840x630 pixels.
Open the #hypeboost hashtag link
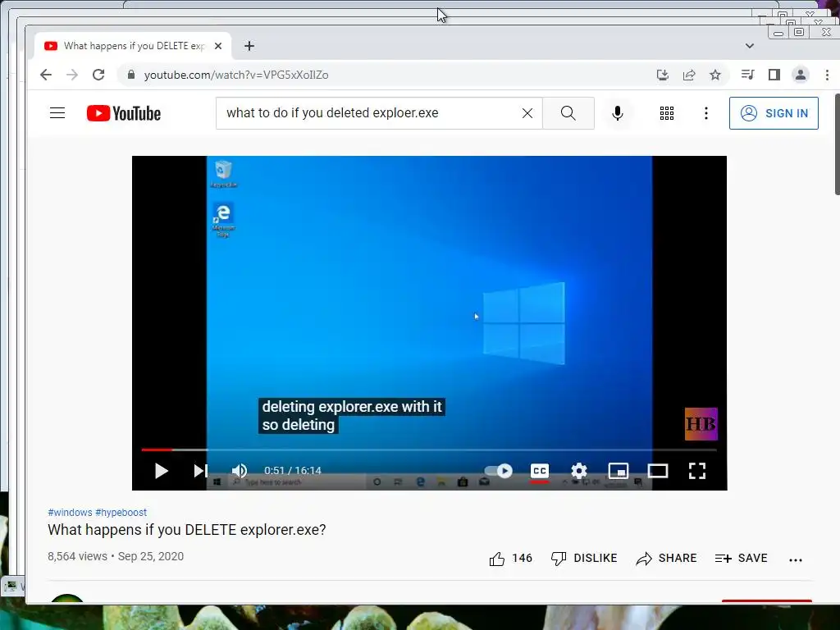121,513
